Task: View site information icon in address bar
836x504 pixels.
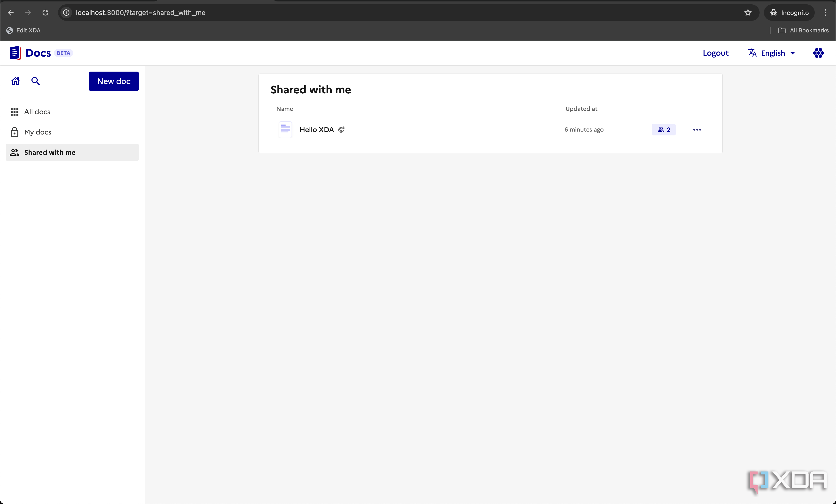Action: click(67, 13)
